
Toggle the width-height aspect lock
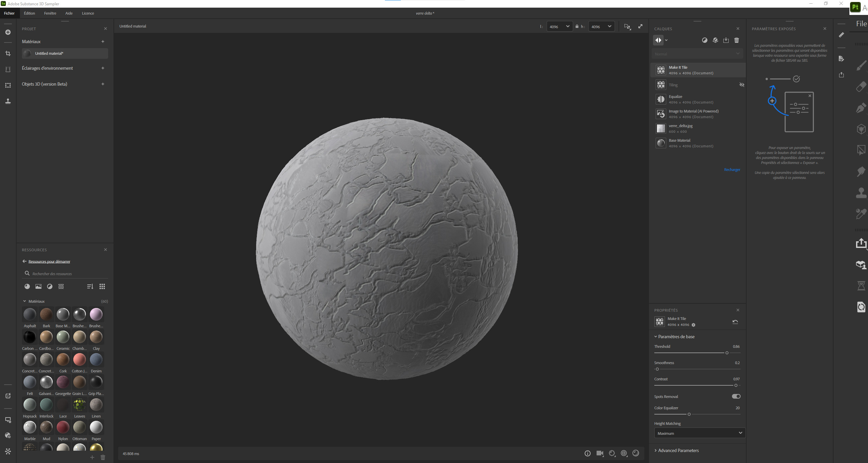tap(577, 26)
